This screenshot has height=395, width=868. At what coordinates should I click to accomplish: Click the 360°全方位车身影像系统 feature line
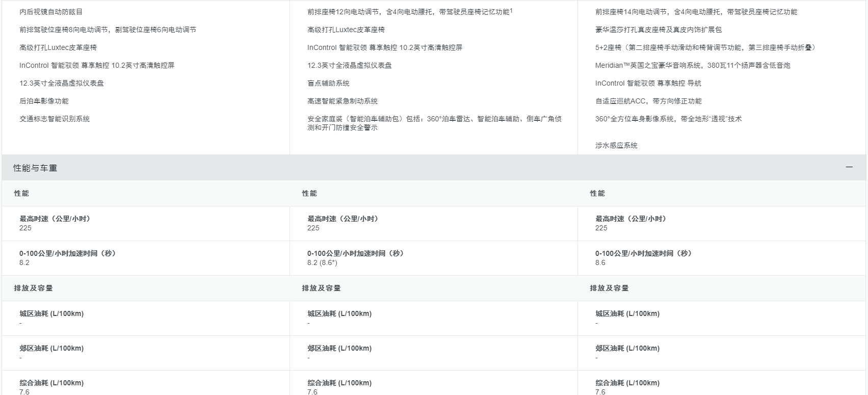click(x=668, y=119)
